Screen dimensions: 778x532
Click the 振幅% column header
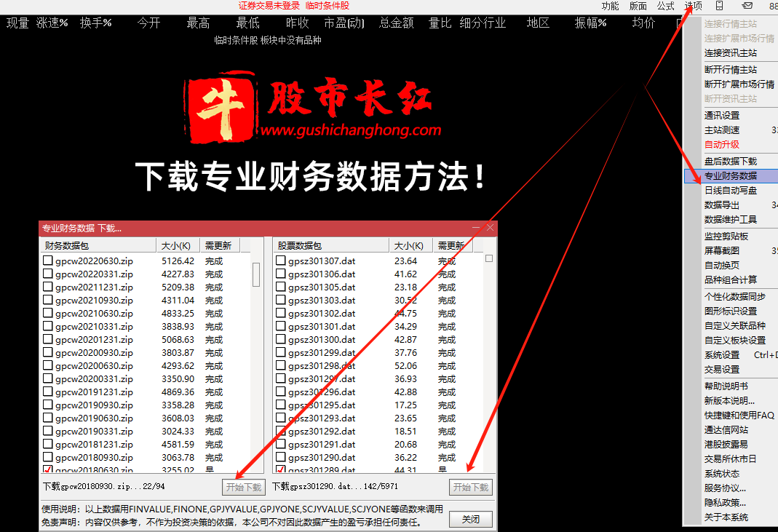point(590,23)
